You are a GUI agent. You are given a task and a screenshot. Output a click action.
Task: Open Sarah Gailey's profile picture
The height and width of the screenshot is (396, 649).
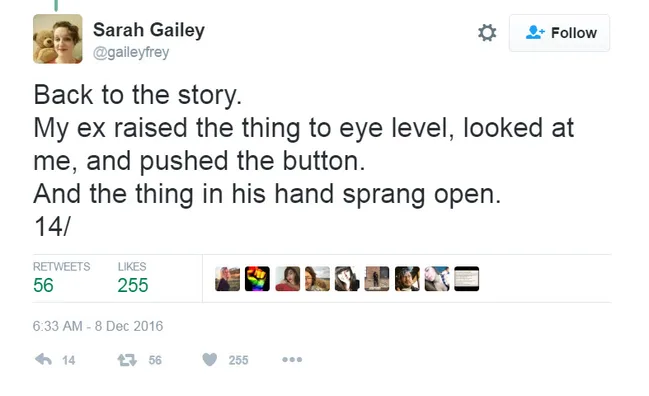point(58,39)
